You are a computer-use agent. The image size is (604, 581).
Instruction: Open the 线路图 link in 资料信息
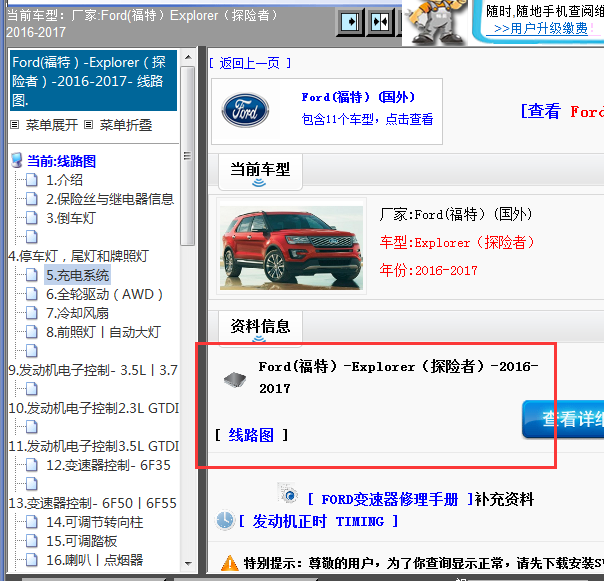251,435
